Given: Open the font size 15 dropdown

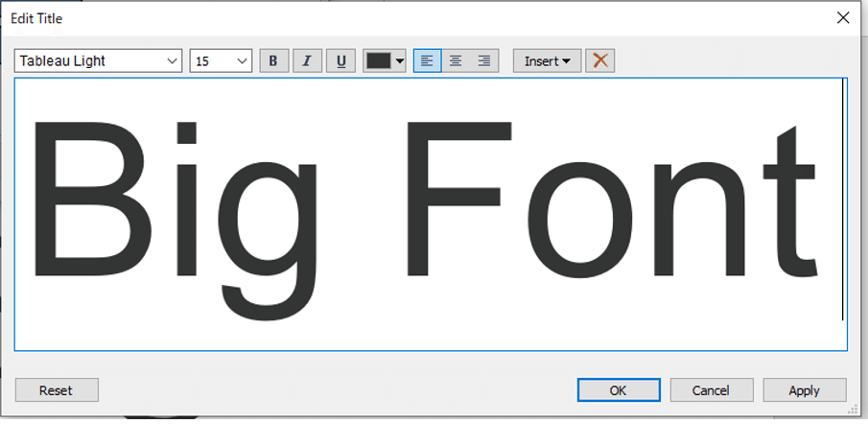Looking at the screenshot, I should coord(221,60).
